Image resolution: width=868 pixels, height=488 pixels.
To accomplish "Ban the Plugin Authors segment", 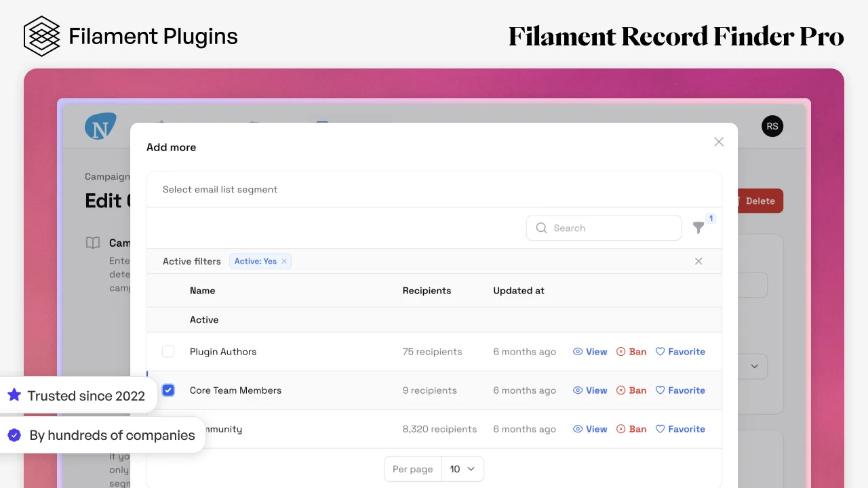I will (x=631, y=352).
